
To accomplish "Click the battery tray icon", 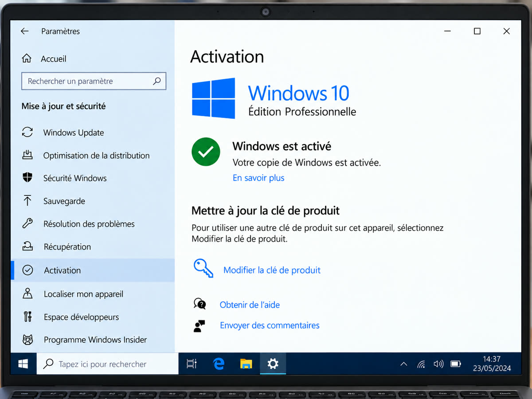I will tap(456, 364).
